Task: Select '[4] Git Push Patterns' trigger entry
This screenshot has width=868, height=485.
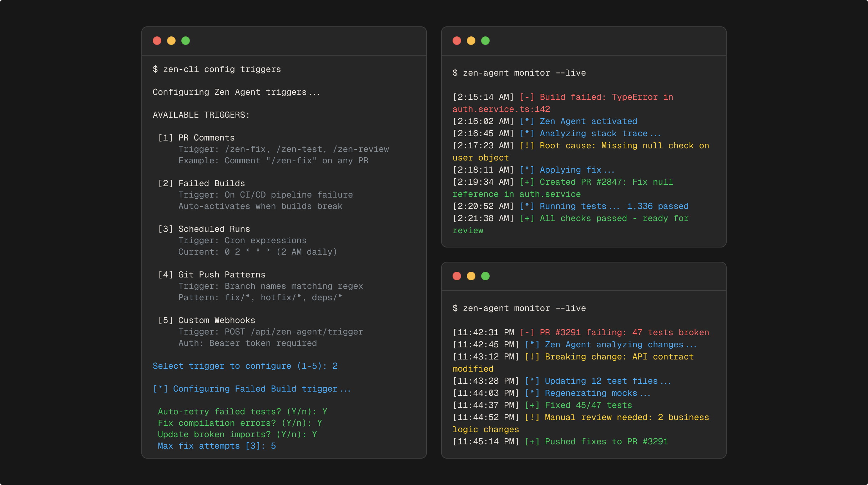Action: pyautogui.click(x=212, y=275)
